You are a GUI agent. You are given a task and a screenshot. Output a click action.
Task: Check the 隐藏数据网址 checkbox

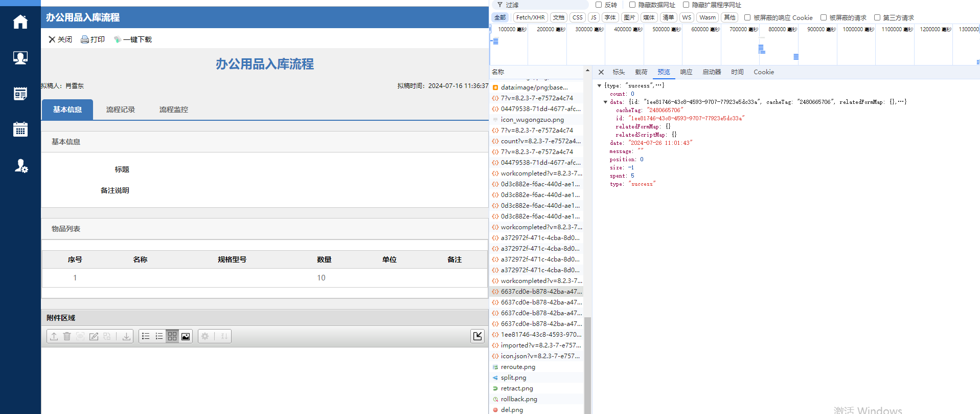632,5
